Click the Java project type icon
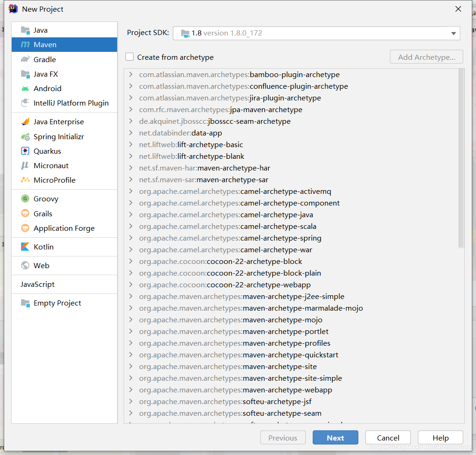476x455 pixels. (25, 30)
